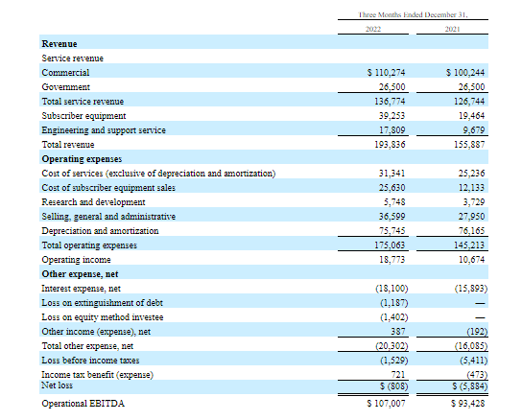Click Total operating expenses 2021 value 145,213
The image size is (522, 420).
(469, 245)
